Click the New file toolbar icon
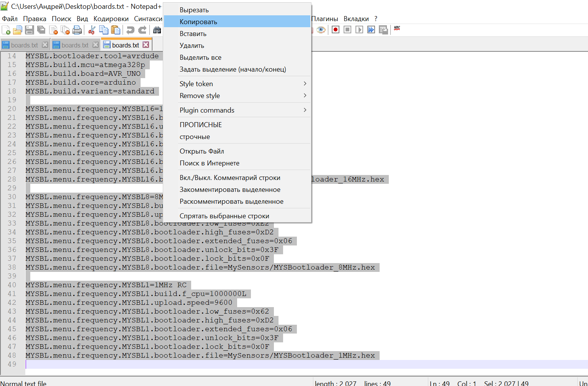The width and height of the screenshot is (588, 386). (6, 30)
